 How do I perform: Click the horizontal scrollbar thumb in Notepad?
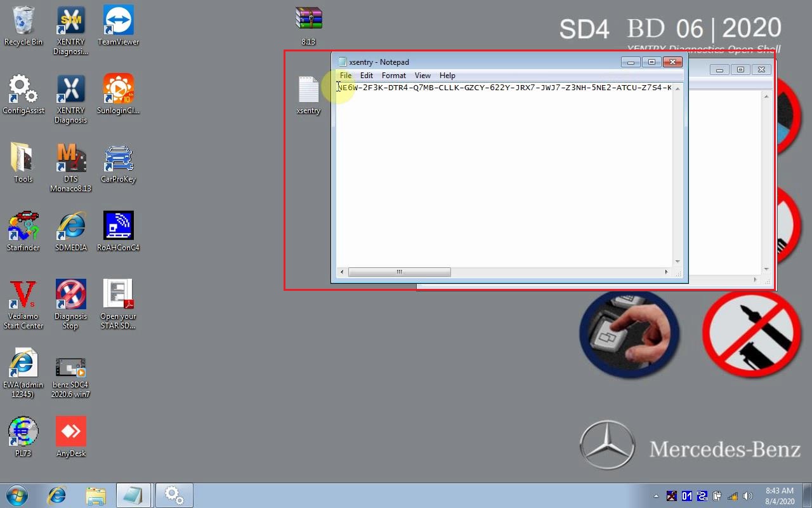(400, 272)
